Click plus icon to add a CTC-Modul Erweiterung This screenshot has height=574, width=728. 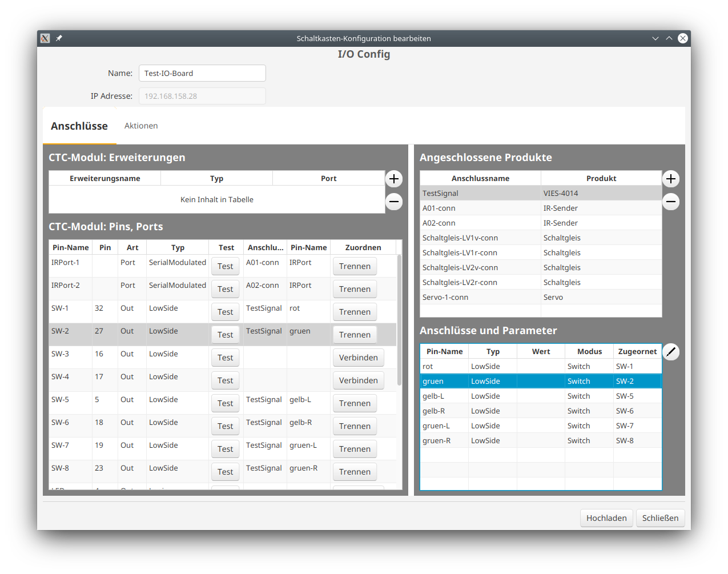[x=394, y=179]
